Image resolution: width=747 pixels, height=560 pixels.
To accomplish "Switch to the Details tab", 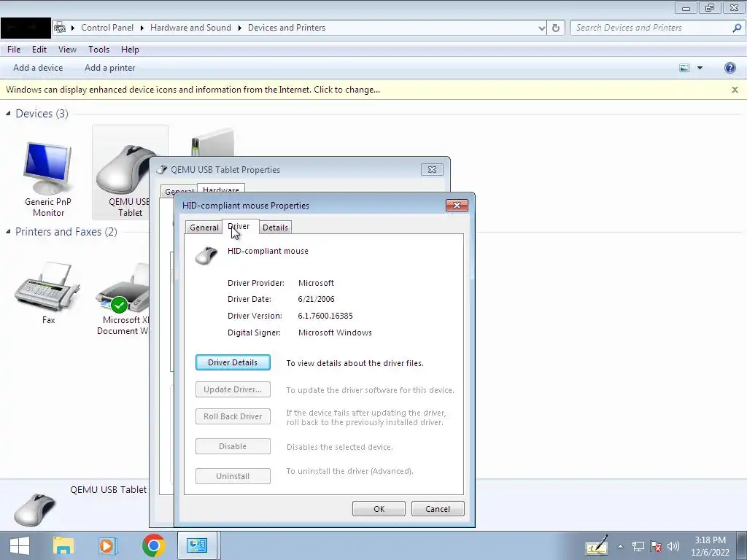I will 275,227.
